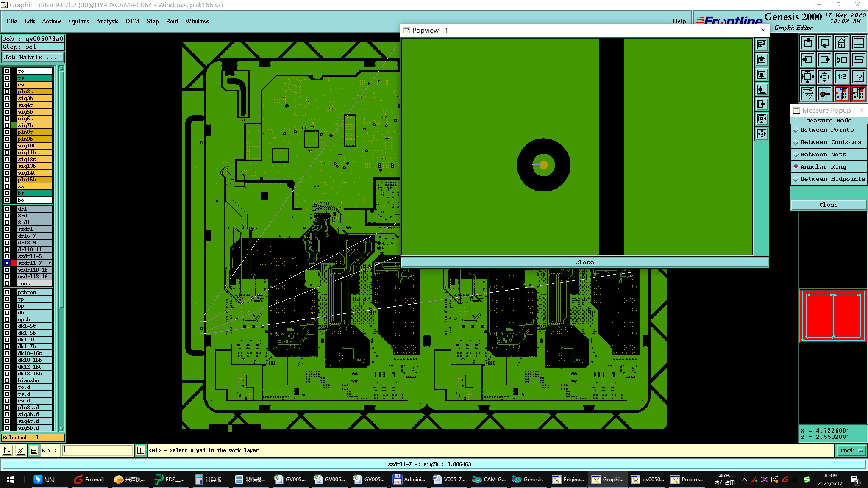The image size is (868, 488).
Task: Click the exclamation mark icon beside XY field
Action: coord(141,450)
